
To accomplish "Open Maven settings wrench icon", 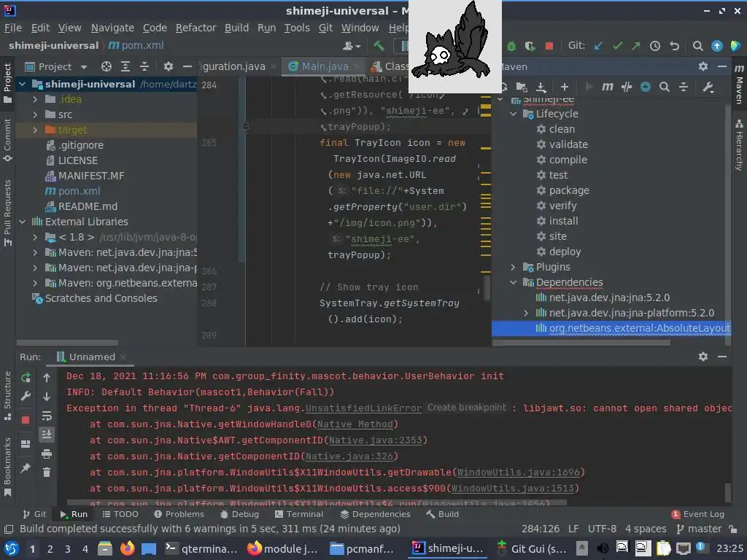I will tap(708, 87).
